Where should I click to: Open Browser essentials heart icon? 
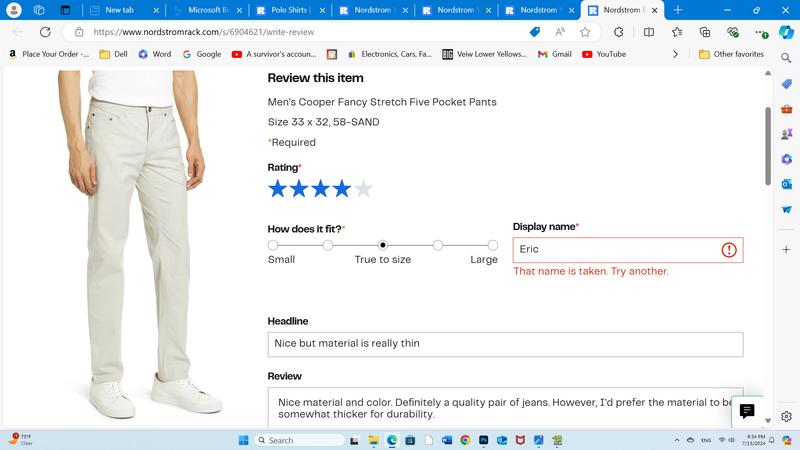[x=733, y=32]
